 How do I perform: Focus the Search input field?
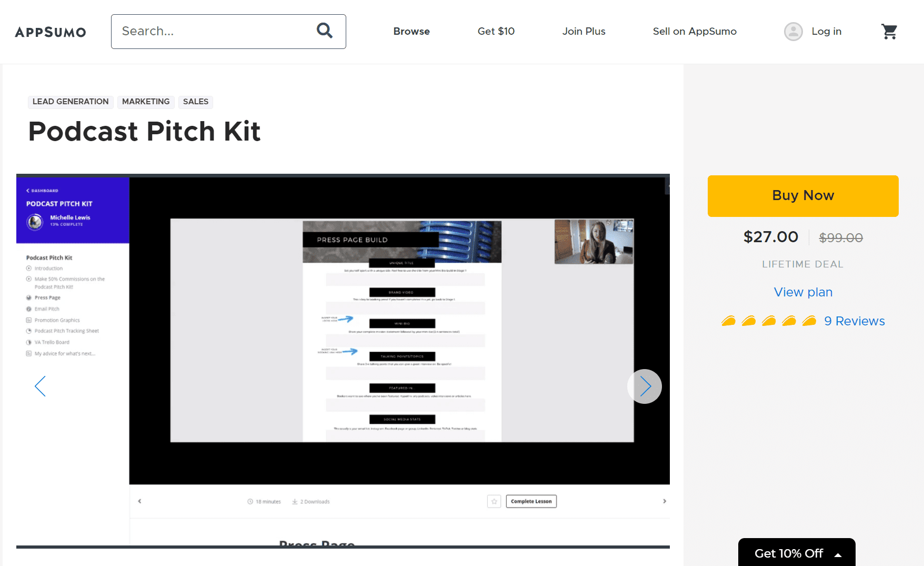coord(228,32)
